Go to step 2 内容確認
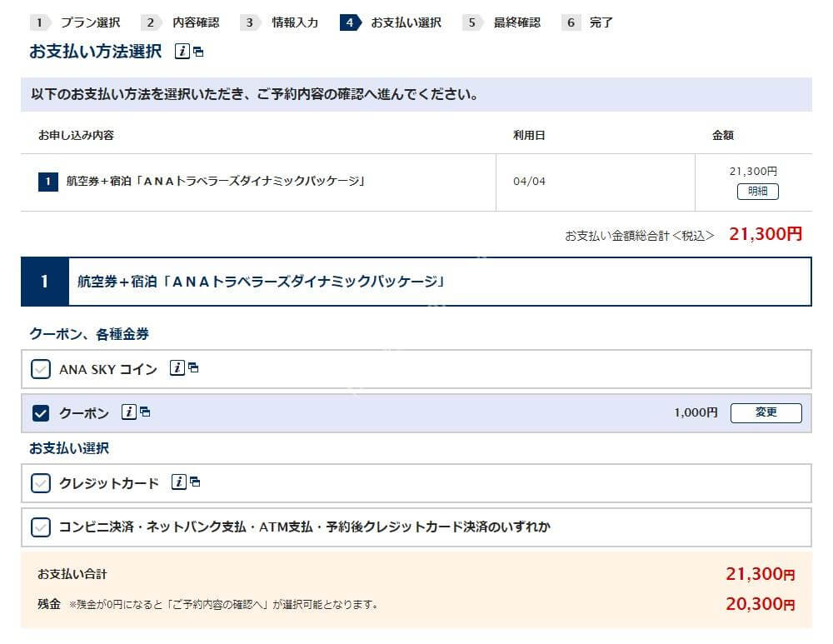 tap(180, 22)
